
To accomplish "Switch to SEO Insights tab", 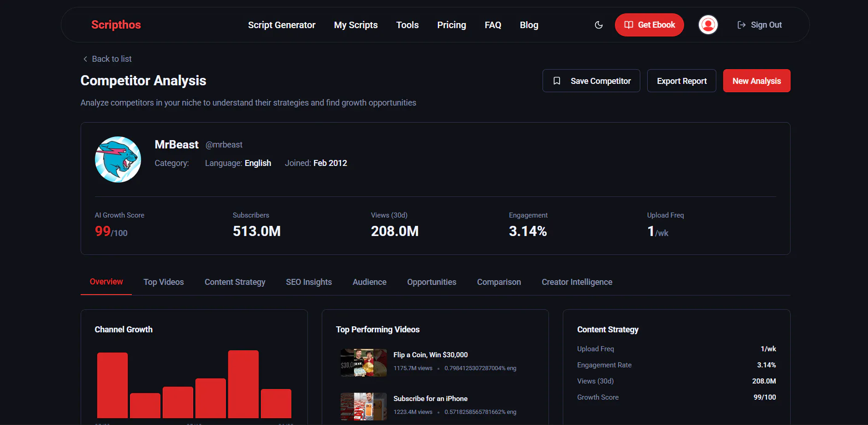I will 309,282.
